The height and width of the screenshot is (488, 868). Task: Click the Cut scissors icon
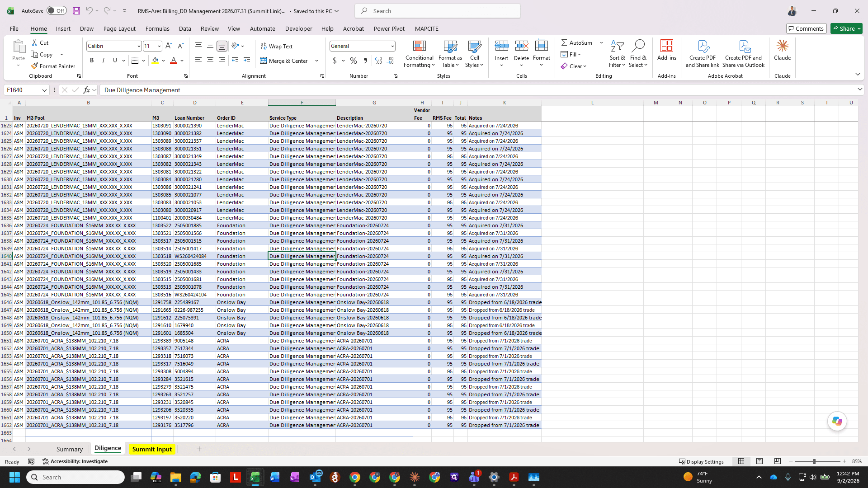[34, 42]
